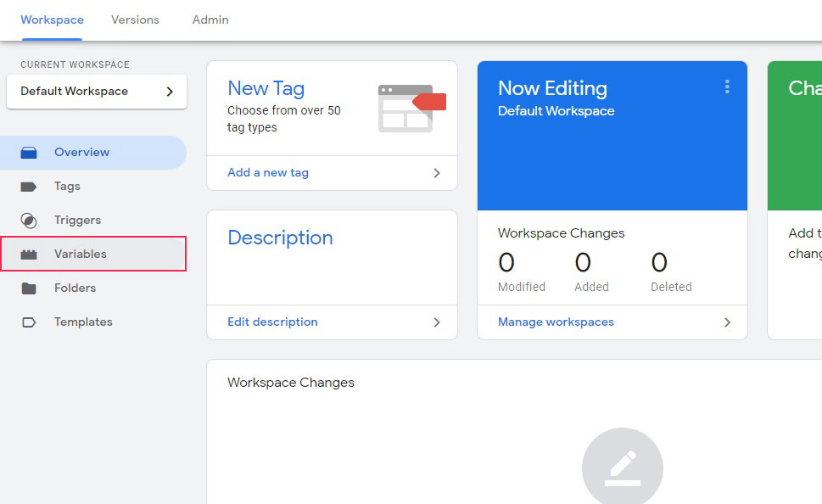Screen dimensions: 822x504
Task: Click the gray pencil edit icon
Action: [x=623, y=468]
